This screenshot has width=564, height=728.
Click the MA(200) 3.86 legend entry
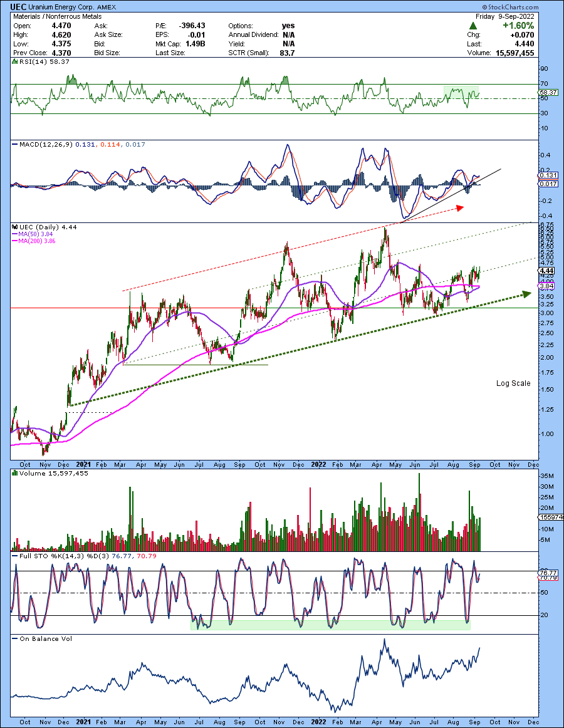point(33,241)
